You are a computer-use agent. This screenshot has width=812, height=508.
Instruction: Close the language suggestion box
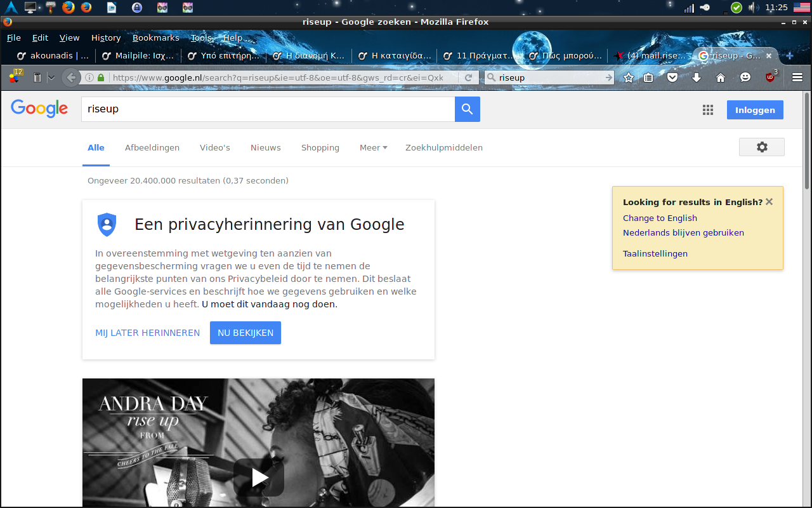tap(769, 202)
